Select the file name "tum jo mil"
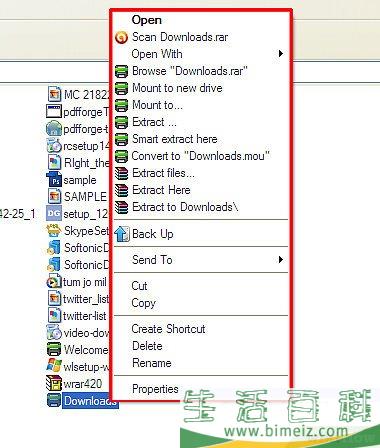Screen dimensions: 380x448 [85, 282]
